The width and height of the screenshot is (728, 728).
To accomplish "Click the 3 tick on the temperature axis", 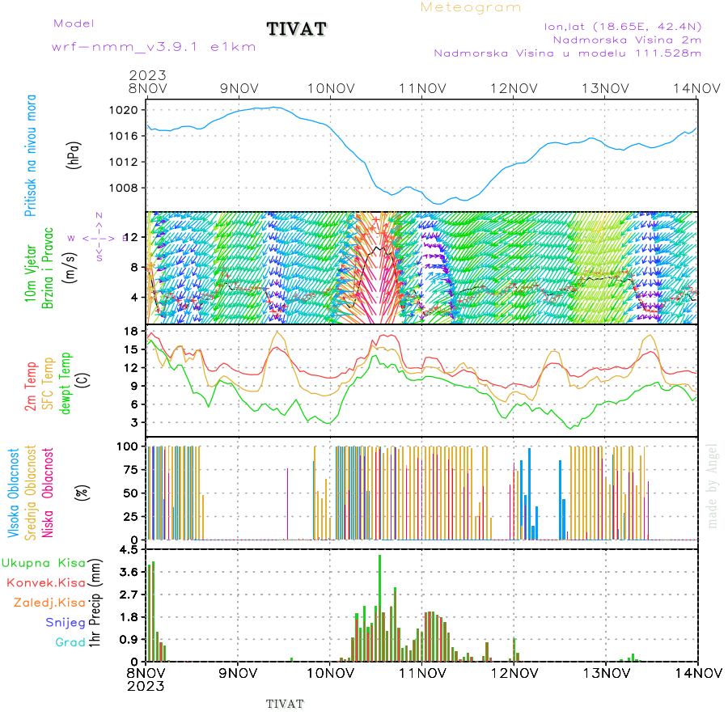I will 134,422.
